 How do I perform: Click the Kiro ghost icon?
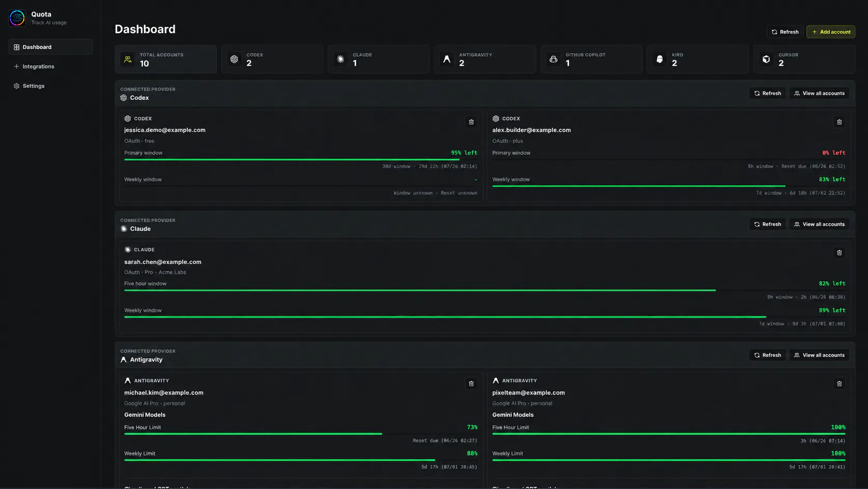coord(660,59)
